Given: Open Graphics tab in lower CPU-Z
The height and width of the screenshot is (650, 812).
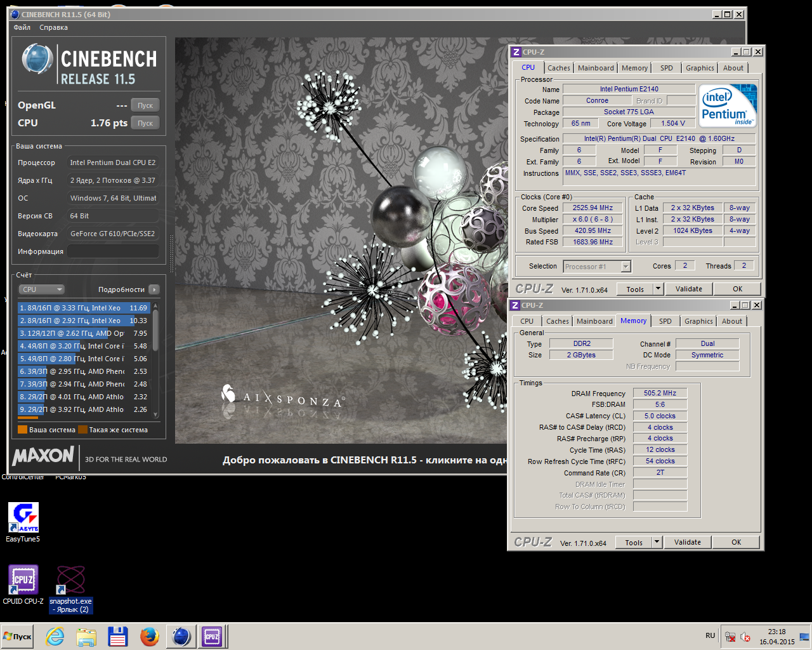Looking at the screenshot, I should click(x=698, y=321).
